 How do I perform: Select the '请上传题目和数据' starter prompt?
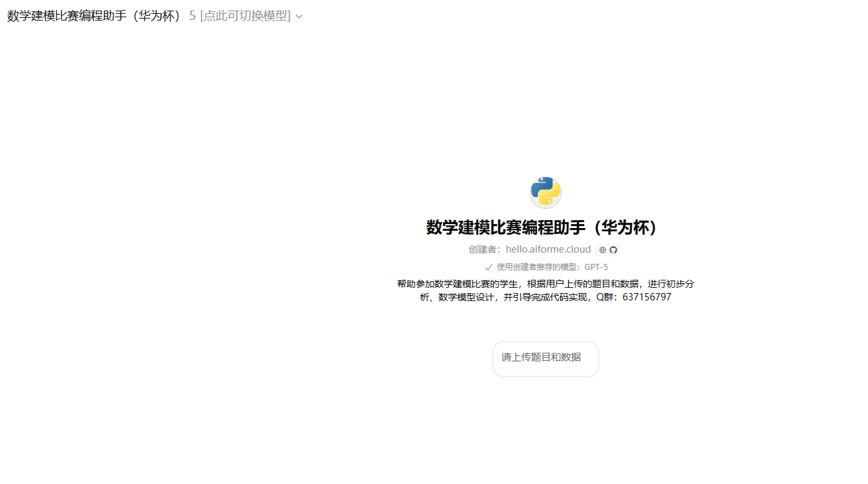[546, 359]
